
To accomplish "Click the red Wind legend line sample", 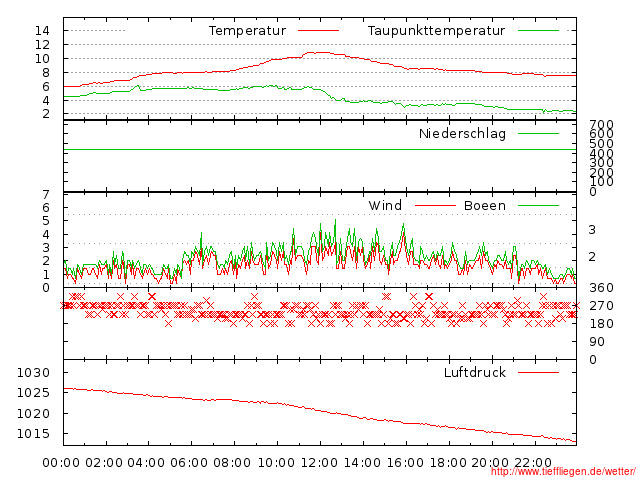I will coord(435,205).
